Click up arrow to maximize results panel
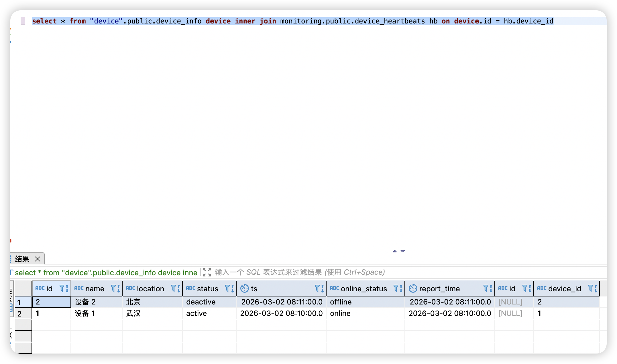Image resolution: width=617 pixels, height=364 pixels. pyautogui.click(x=395, y=251)
